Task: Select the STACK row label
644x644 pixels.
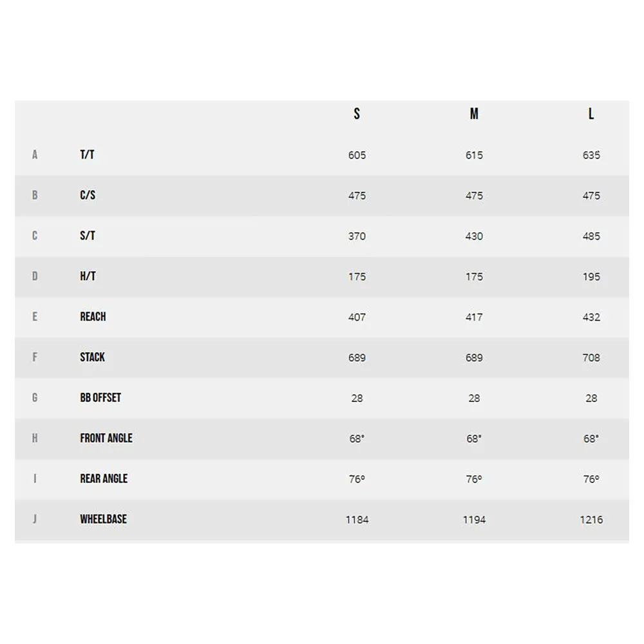Action: [x=92, y=357]
